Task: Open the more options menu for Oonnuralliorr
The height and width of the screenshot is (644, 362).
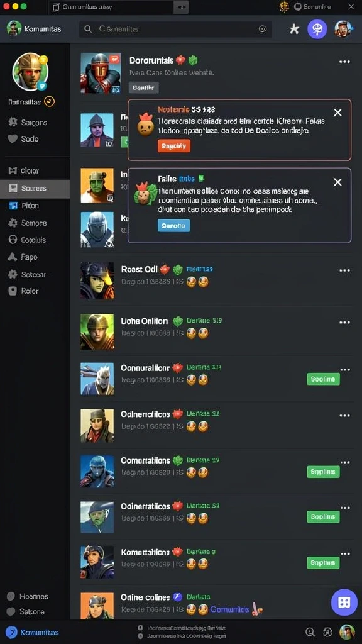Action: 345,370
